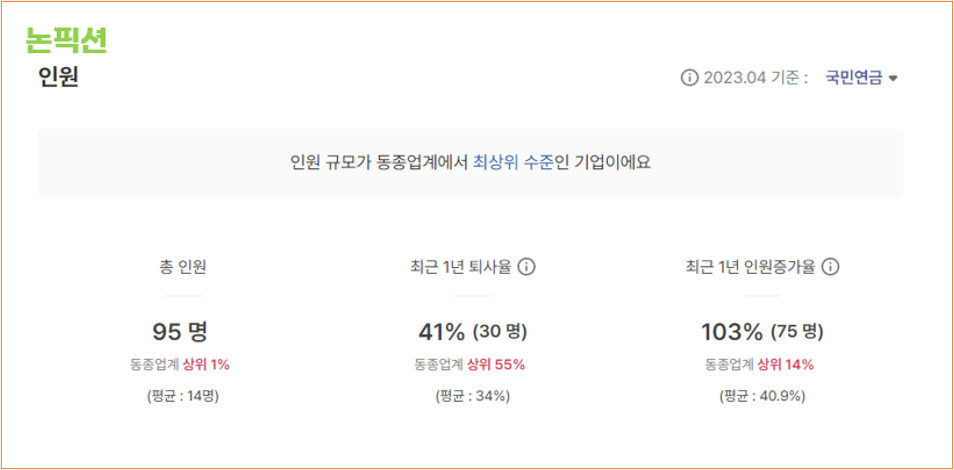Click the 2023.04 기준 date label
This screenshot has width=954, height=470.
tap(754, 79)
